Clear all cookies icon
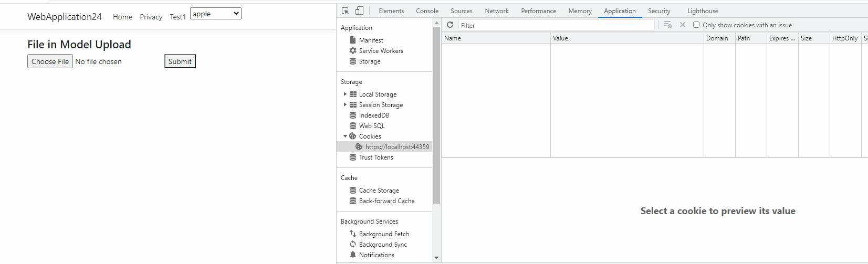Viewport: 868px width, 264px height. tap(668, 25)
